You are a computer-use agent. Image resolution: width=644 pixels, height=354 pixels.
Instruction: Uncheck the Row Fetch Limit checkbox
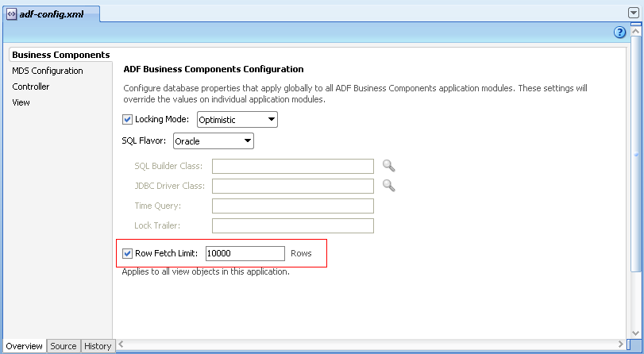[127, 253]
